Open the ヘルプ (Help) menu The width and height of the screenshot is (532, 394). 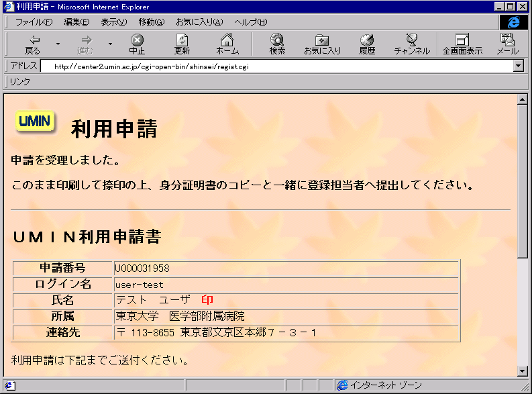click(250, 22)
